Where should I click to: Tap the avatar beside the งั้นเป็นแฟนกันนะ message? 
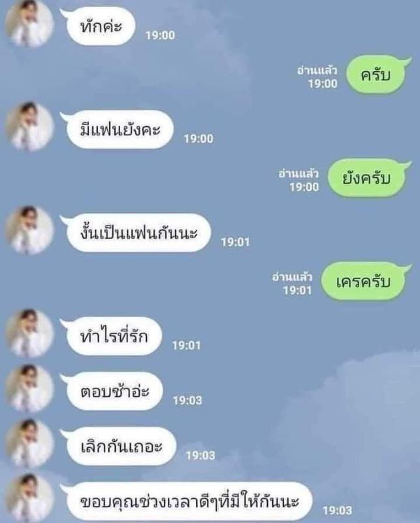coord(29,230)
